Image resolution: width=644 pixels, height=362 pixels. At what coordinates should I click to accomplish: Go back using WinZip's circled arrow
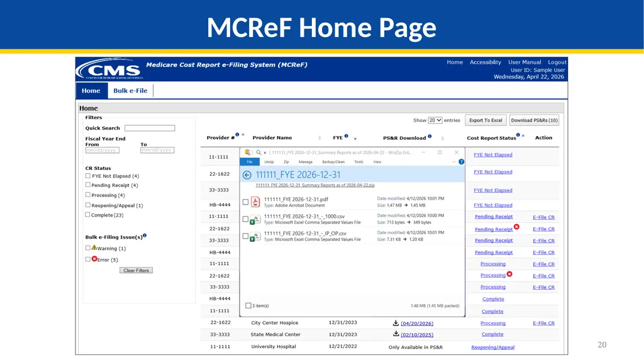(247, 175)
